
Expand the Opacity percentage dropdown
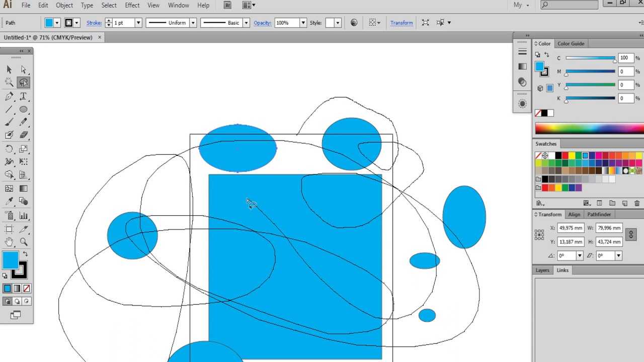[303, 23]
